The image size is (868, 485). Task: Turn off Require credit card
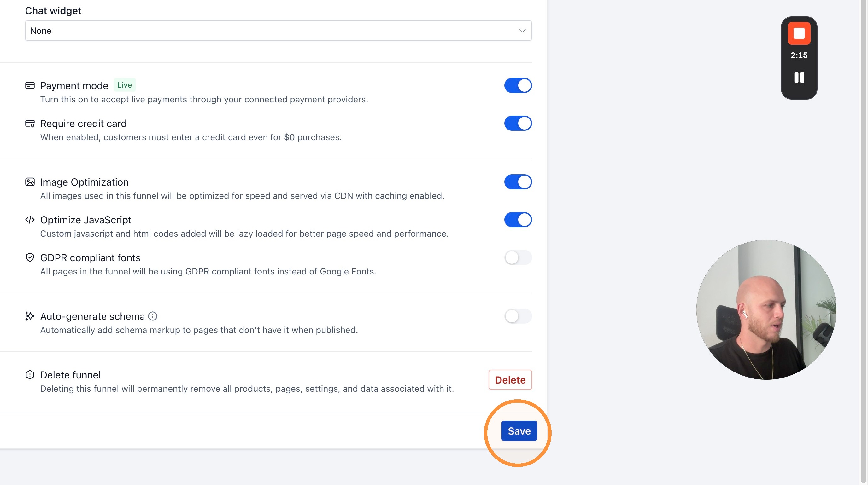point(518,124)
